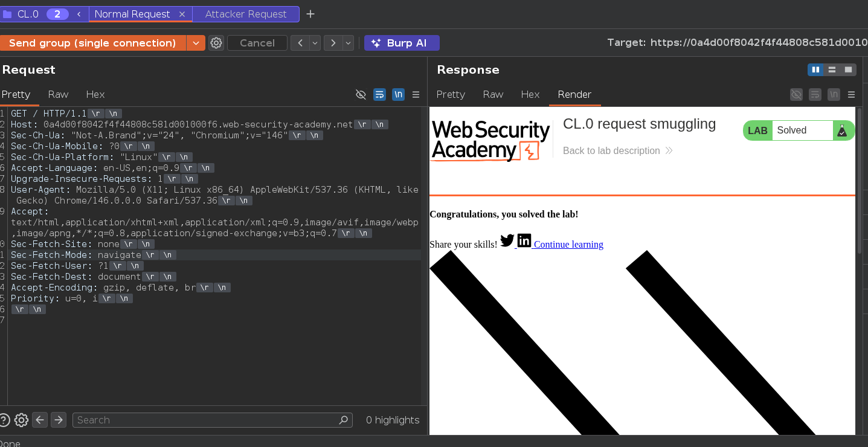The width and height of the screenshot is (868, 447).
Task: Click the magnifier icon in the search box
Action: point(343,420)
